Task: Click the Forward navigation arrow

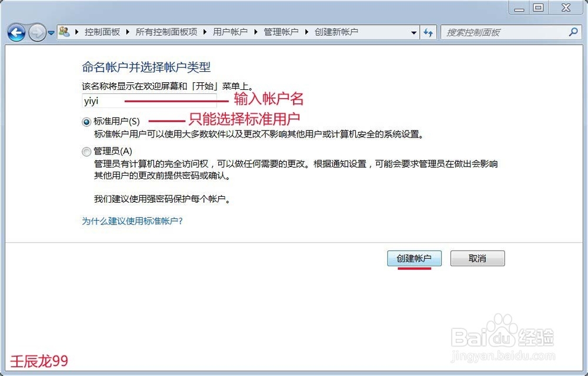Action: [36, 32]
